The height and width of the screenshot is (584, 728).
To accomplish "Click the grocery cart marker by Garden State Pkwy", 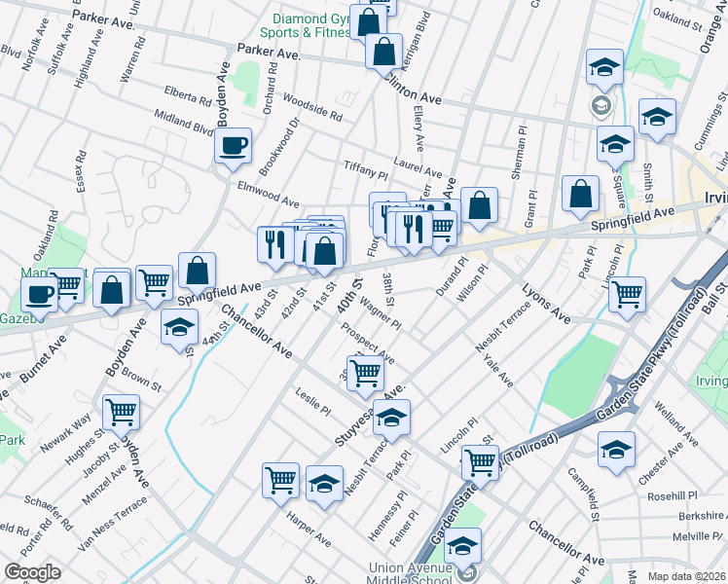I will [x=480, y=463].
